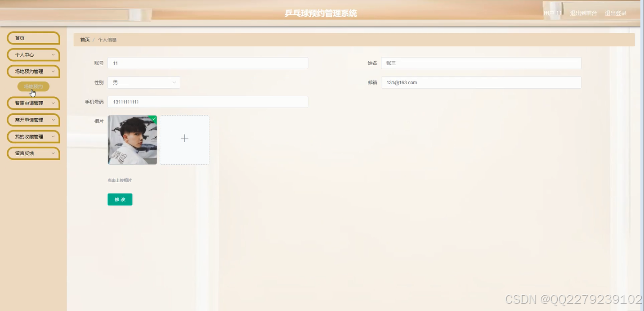Click the 邮箱 email field showing 131@163.com
This screenshot has width=644, height=311.
point(481,82)
